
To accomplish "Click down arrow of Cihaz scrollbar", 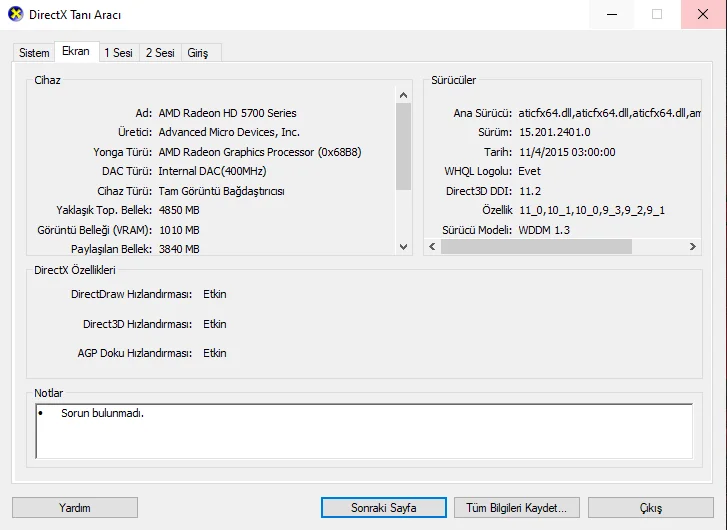I will (x=403, y=247).
